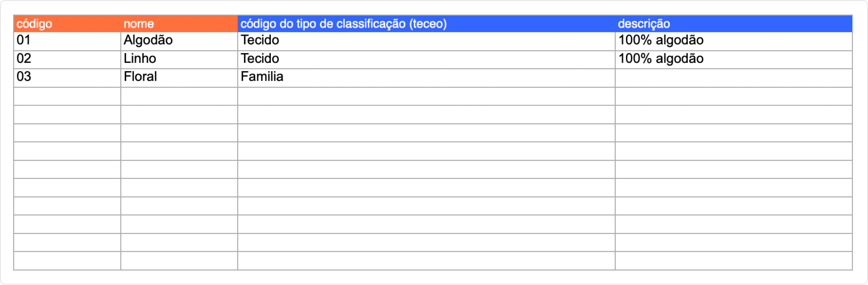Screen dimensions: 868x285
Task: Select the cell with code 01
Action: [x=67, y=41]
